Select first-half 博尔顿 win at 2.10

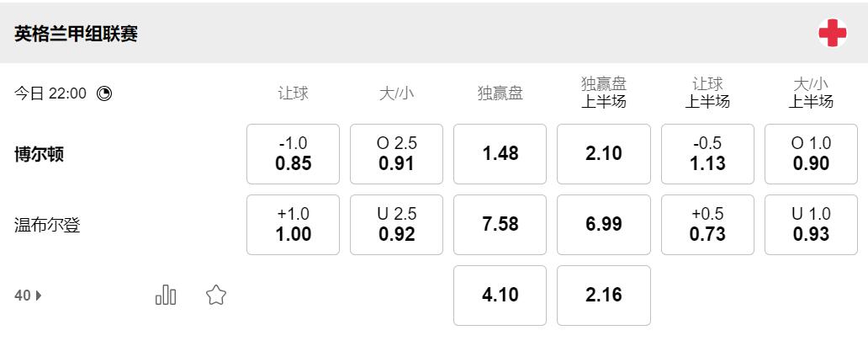604,154
